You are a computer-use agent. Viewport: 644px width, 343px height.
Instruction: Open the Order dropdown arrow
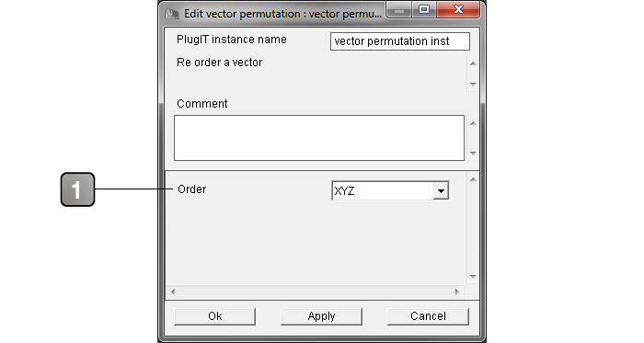(441, 190)
